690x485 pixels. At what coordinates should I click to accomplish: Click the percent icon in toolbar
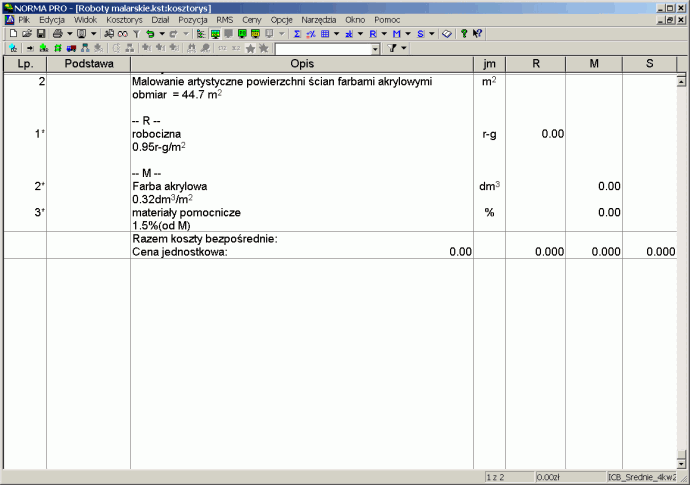(310, 33)
